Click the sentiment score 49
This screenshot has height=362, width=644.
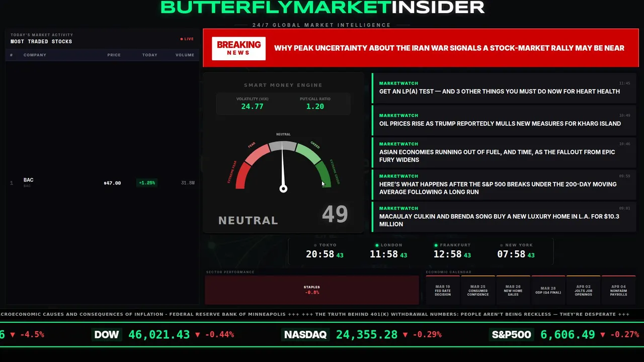pyautogui.click(x=335, y=215)
